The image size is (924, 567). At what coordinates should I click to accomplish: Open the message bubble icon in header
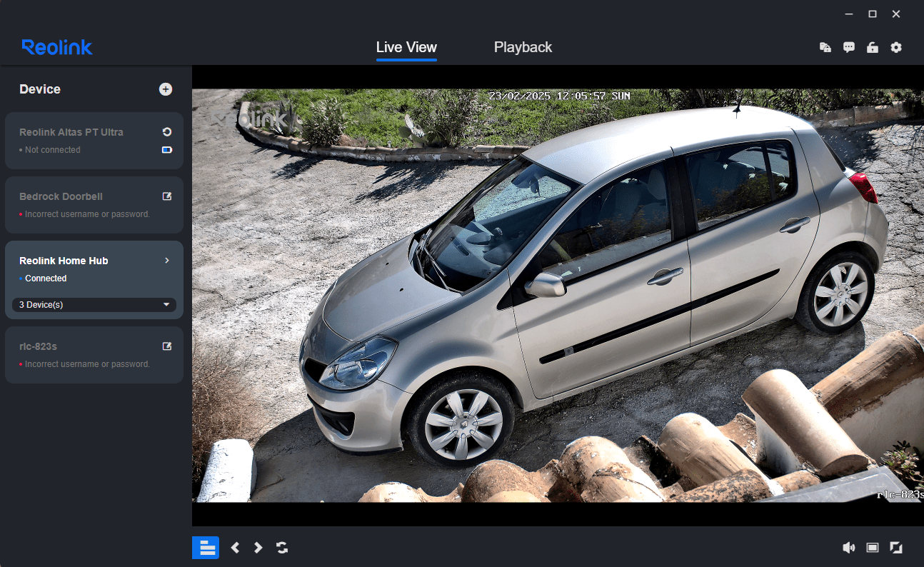point(848,48)
